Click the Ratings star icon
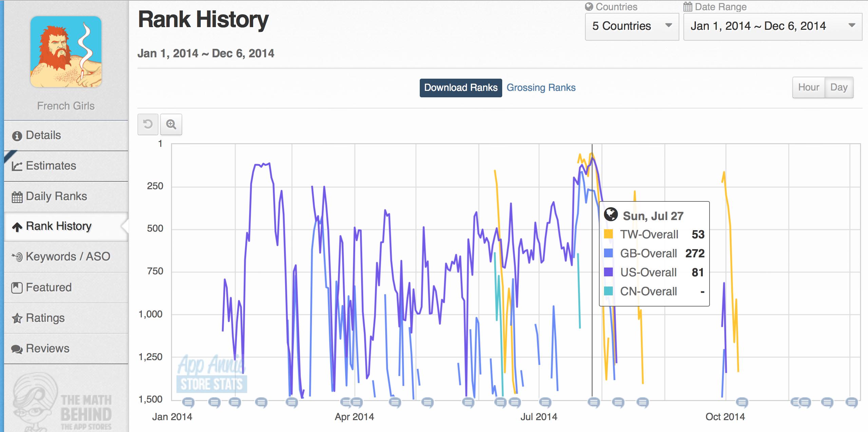Viewport: 868px width, 432px height. 17,318
